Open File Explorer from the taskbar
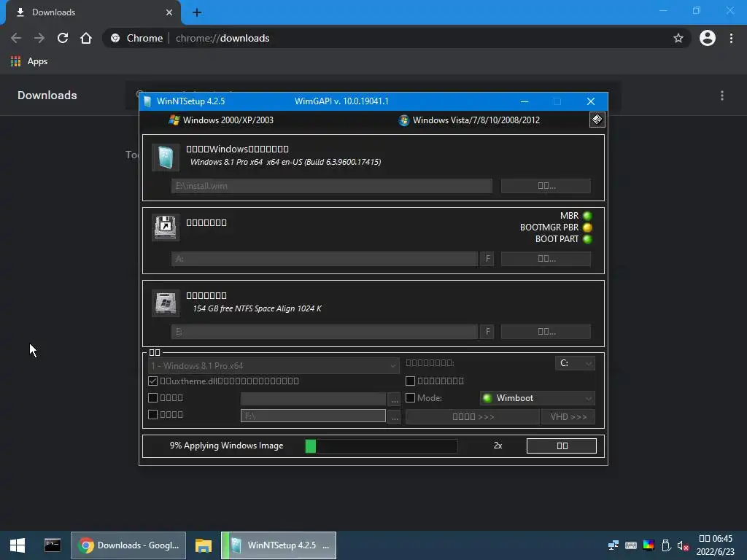 [x=204, y=545]
